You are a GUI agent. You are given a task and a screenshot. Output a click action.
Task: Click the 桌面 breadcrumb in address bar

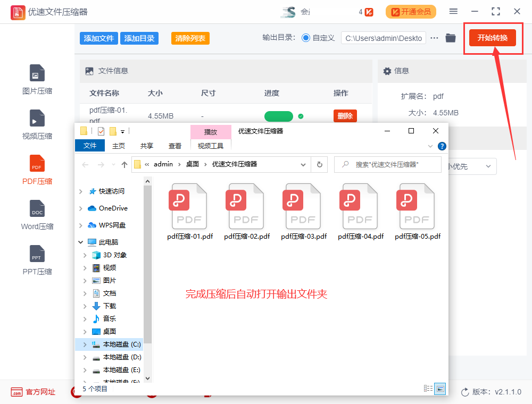point(193,164)
